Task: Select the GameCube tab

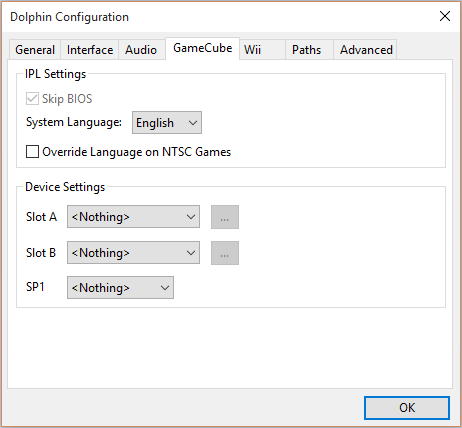Action: [x=202, y=48]
